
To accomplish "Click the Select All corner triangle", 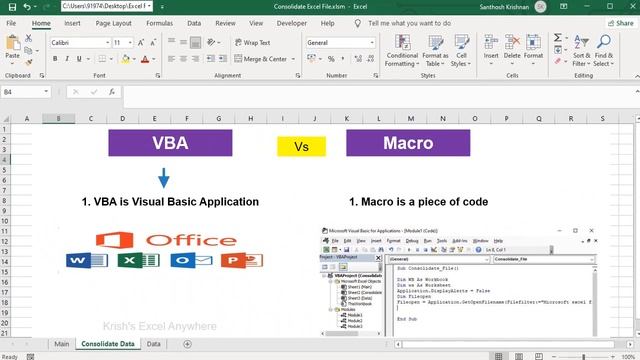I will click(6, 119).
